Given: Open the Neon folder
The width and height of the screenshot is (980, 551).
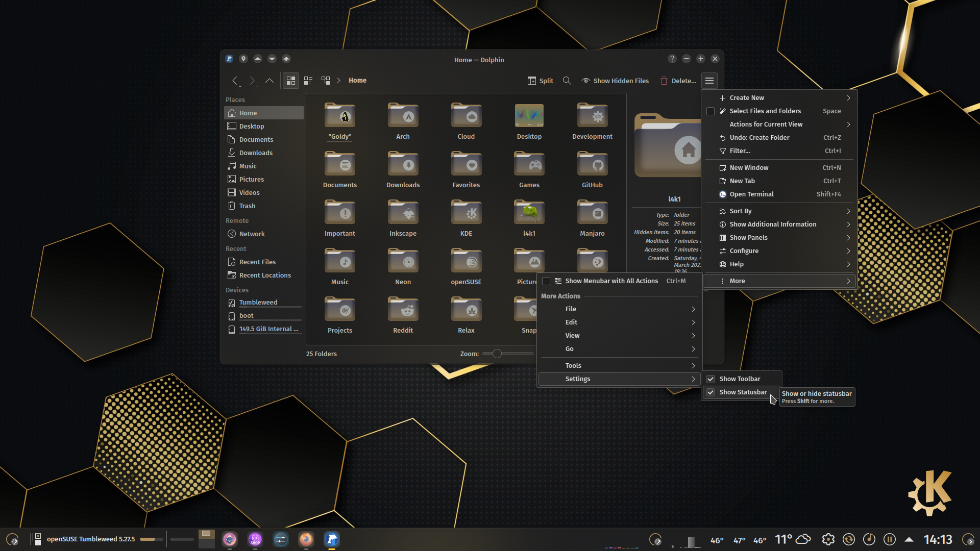Looking at the screenshot, I should coord(403,267).
